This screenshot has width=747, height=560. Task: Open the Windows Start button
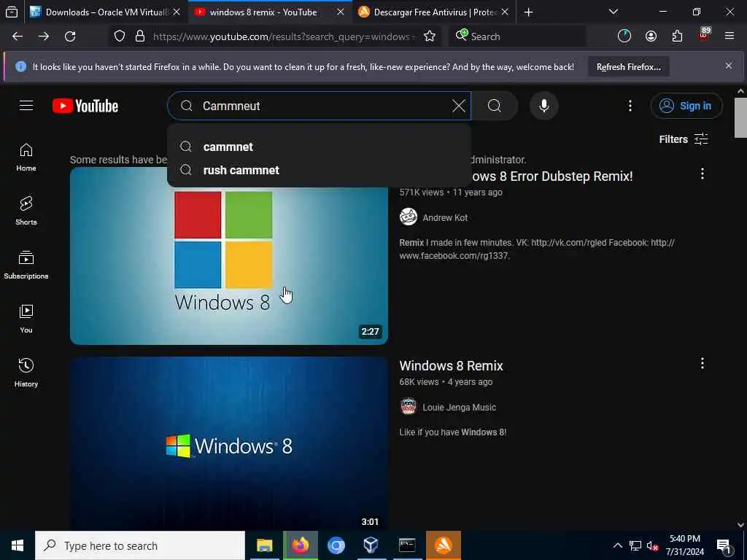pyautogui.click(x=18, y=545)
